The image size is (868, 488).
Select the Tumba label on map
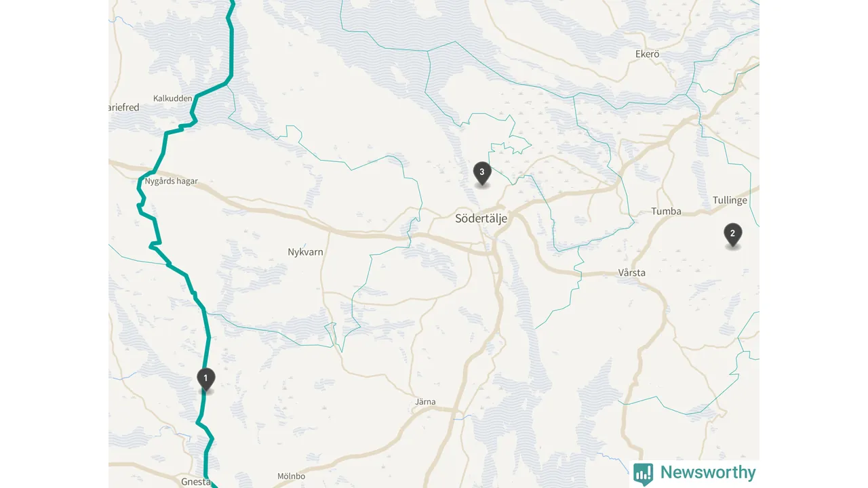(x=666, y=211)
